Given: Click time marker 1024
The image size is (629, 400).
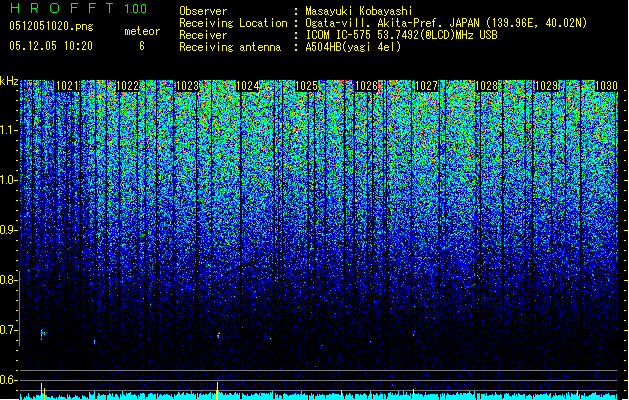Looking at the screenshot, I should 247,86.
